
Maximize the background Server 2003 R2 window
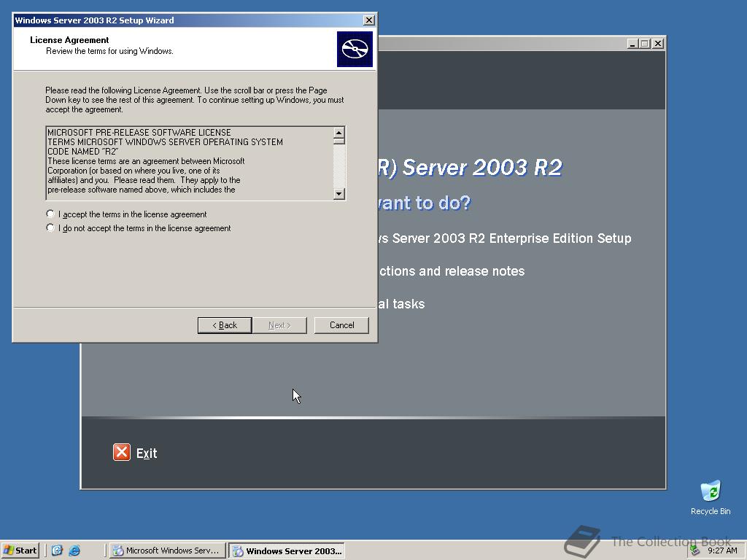(x=645, y=43)
